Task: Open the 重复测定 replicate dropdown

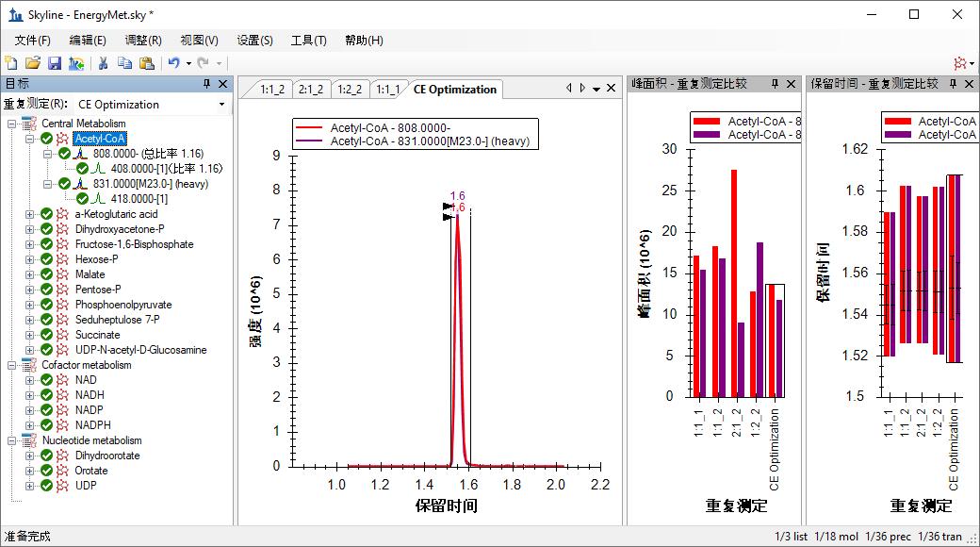Action: (x=222, y=105)
